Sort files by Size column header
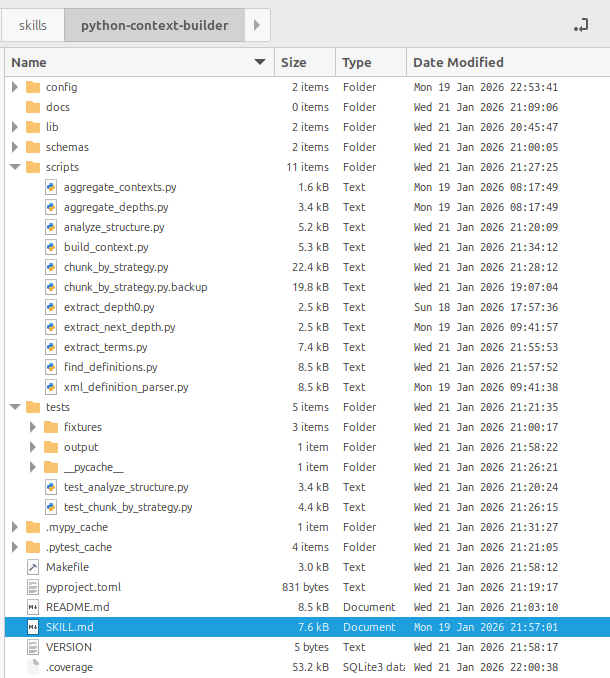Image resolution: width=610 pixels, height=678 pixels. [x=294, y=62]
